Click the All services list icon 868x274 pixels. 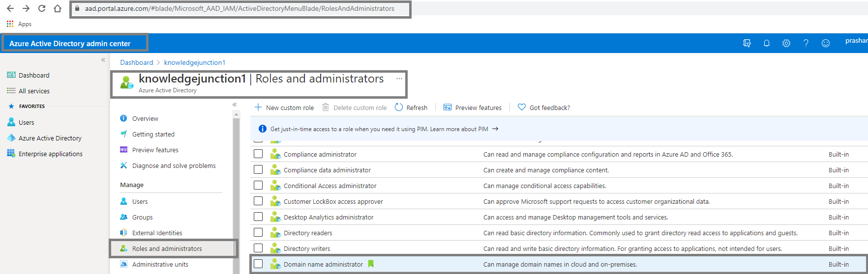(11, 90)
